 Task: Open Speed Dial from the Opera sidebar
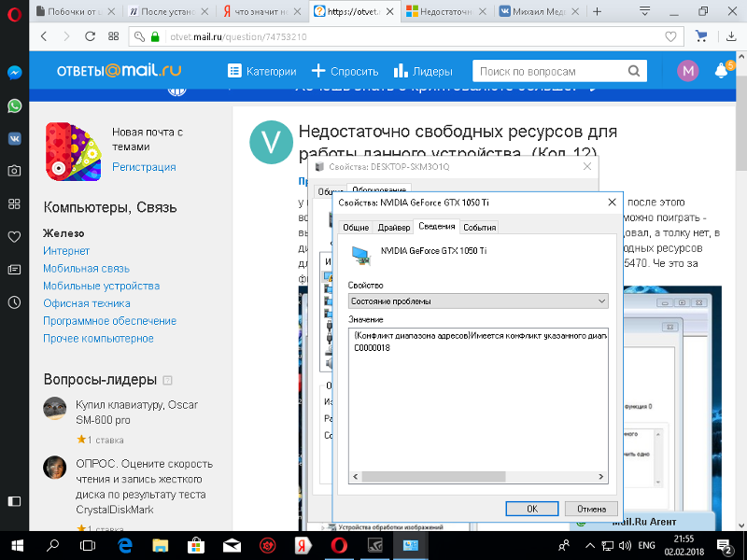[x=14, y=203]
